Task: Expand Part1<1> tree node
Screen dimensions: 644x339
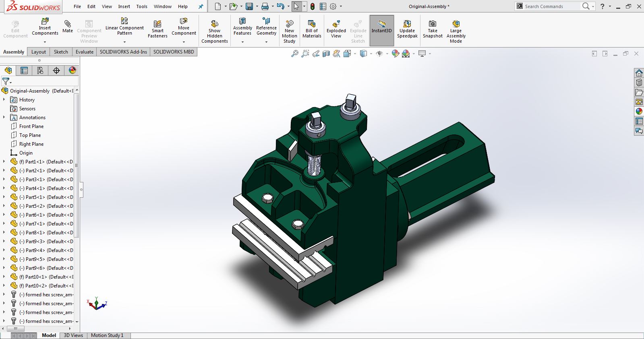Action: point(4,161)
